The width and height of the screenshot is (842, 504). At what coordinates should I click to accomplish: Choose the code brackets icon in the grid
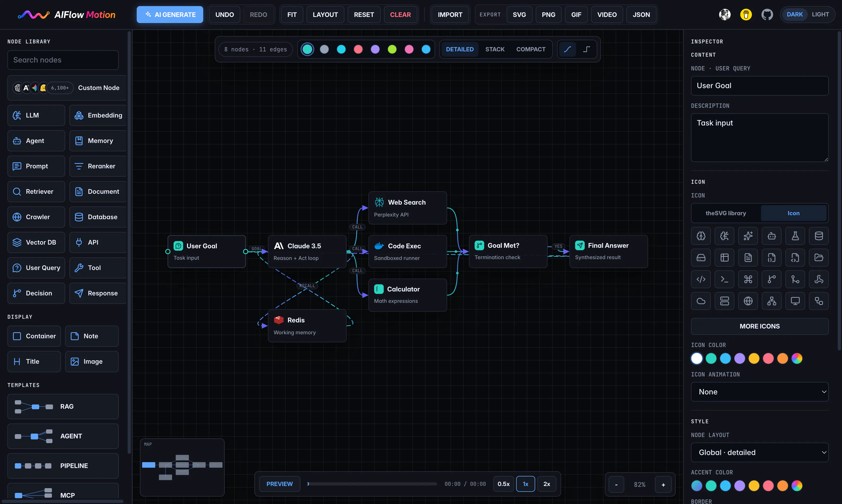701,279
